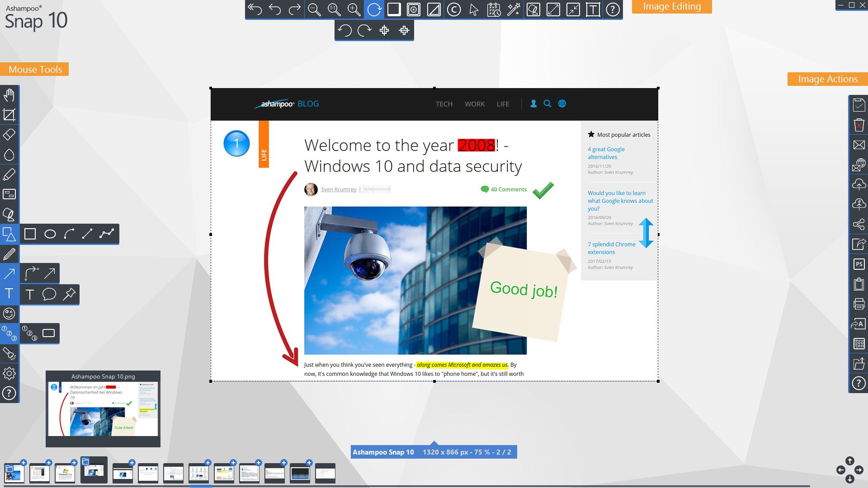868x488 pixels.
Task: Select the Pen/draw tool
Action: [8, 253]
